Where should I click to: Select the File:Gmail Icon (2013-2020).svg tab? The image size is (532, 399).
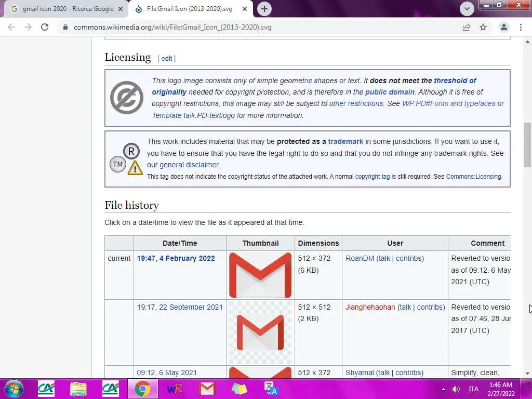(x=191, y=9)
